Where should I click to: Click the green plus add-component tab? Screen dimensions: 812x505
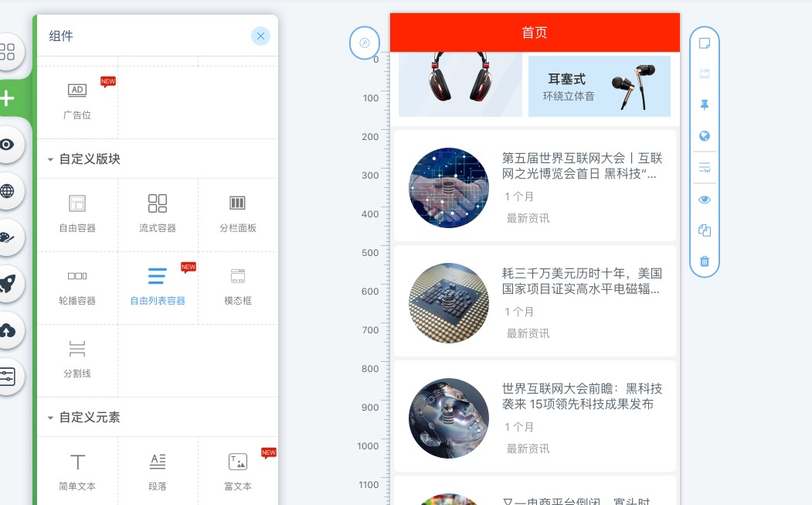(x=7, y=98)
